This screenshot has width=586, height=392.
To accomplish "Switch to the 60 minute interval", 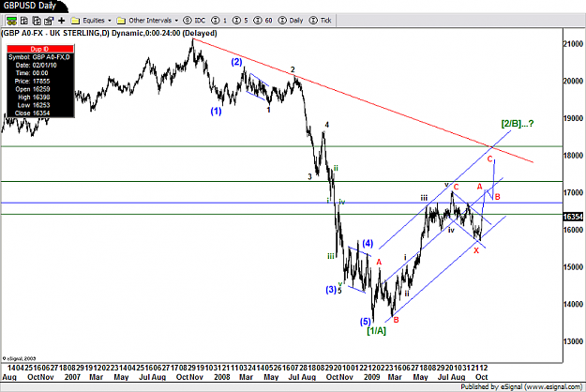I will coord(263,21).
